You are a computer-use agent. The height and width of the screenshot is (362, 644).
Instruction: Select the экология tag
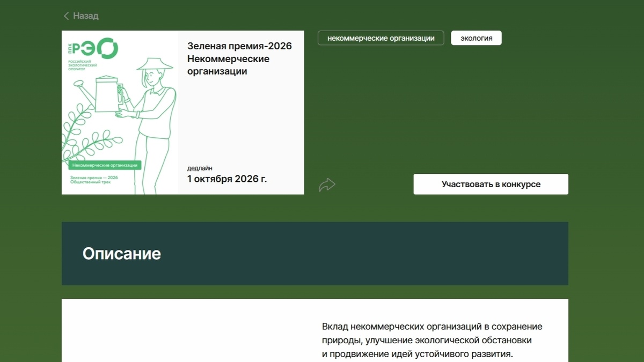coord(476,38)
